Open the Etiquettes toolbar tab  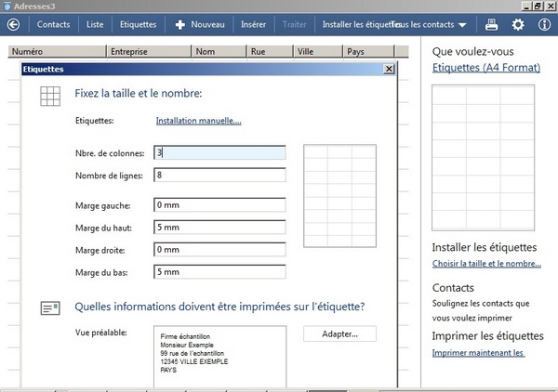click(138, 24)
